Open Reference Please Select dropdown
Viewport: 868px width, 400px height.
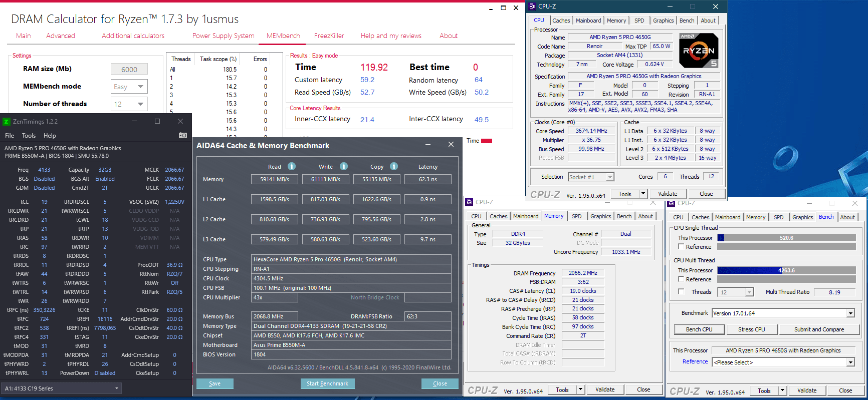point(783,362)
